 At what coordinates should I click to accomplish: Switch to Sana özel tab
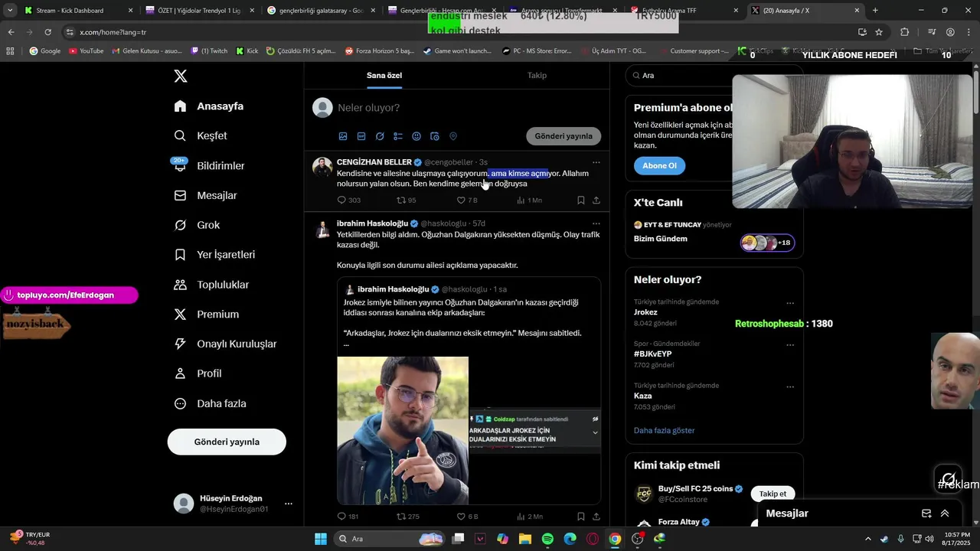pyautogui.click(x=384, y=75)
